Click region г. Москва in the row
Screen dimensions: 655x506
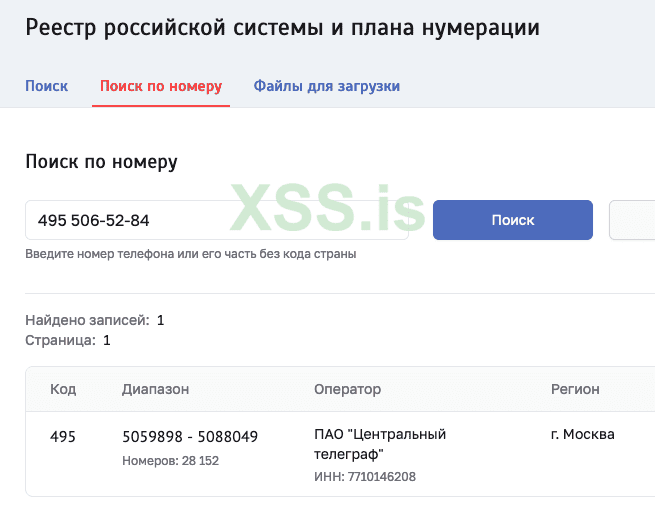(582, 434)
